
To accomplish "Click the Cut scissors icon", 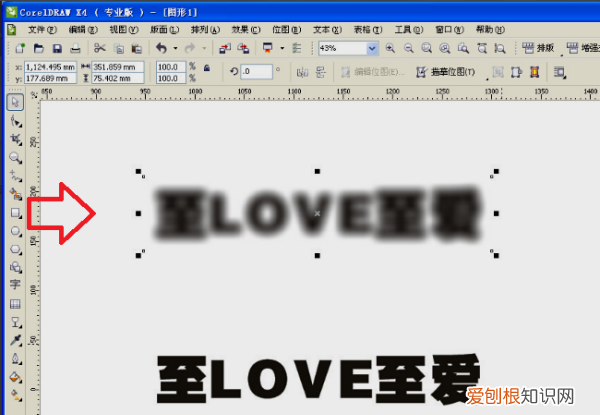I will 100,48.
